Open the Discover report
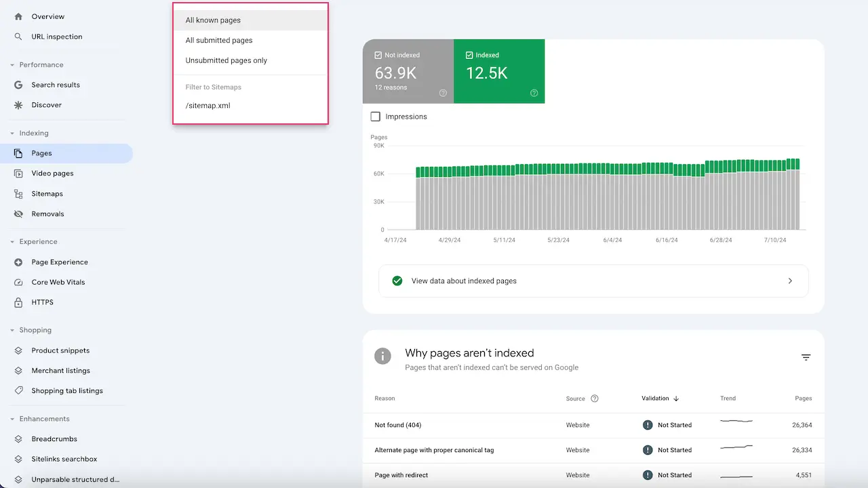The height and width of the screenshot is (488, 868). 46,105
